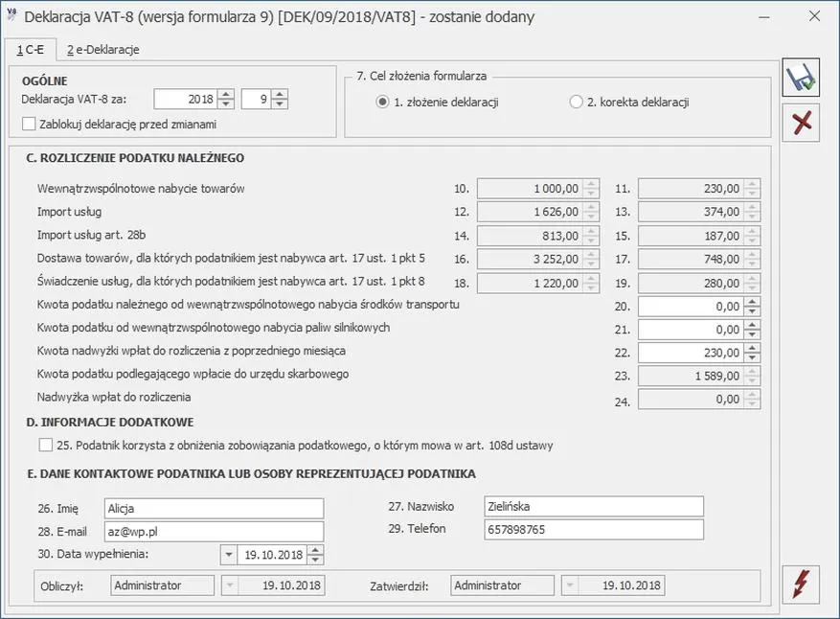Open the Obliczył date dropdown arrow

(230, 585)
